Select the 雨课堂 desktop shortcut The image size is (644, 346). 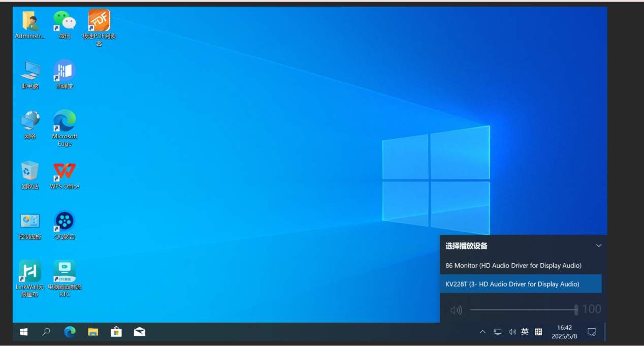tap(65, 71)
